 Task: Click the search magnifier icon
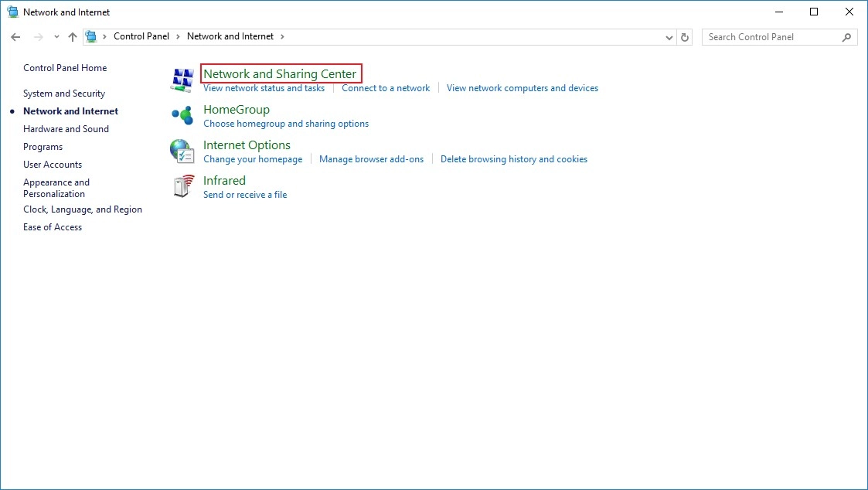(847, 37)
